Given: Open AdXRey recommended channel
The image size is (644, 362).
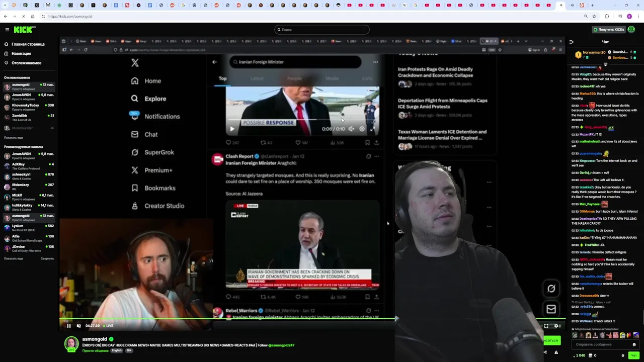Looking at the screenshot, I should tap(29, 166).
